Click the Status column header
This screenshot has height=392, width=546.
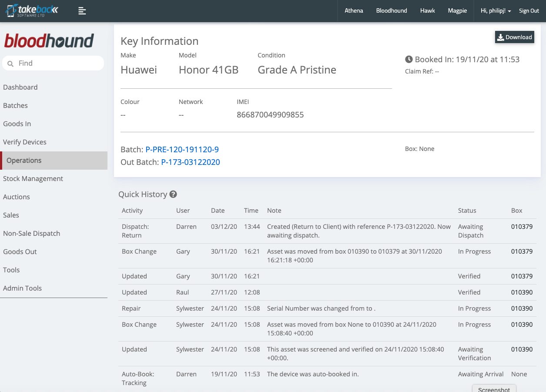(467, 211)
